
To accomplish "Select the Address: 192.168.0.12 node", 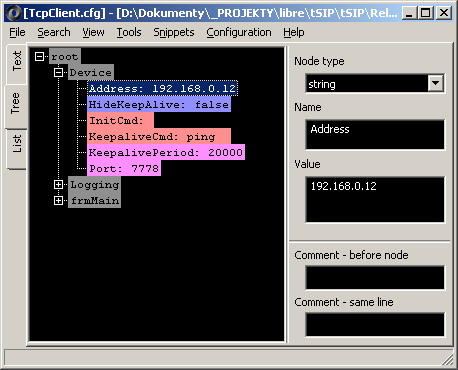I will tap(162, 88).
